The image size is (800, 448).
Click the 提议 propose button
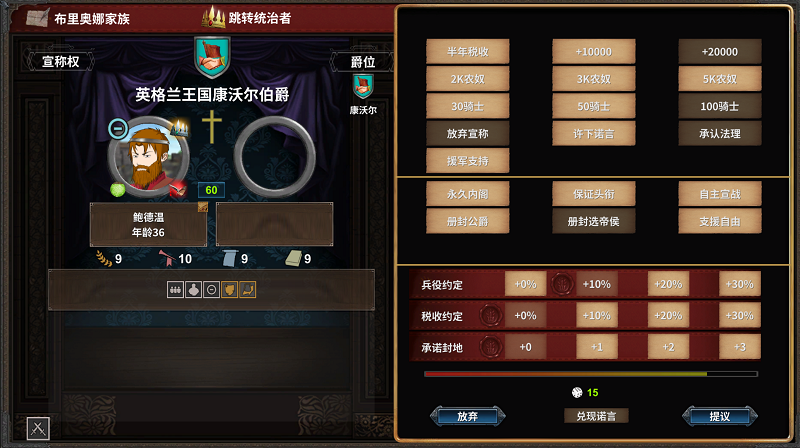tap(719, 416)
